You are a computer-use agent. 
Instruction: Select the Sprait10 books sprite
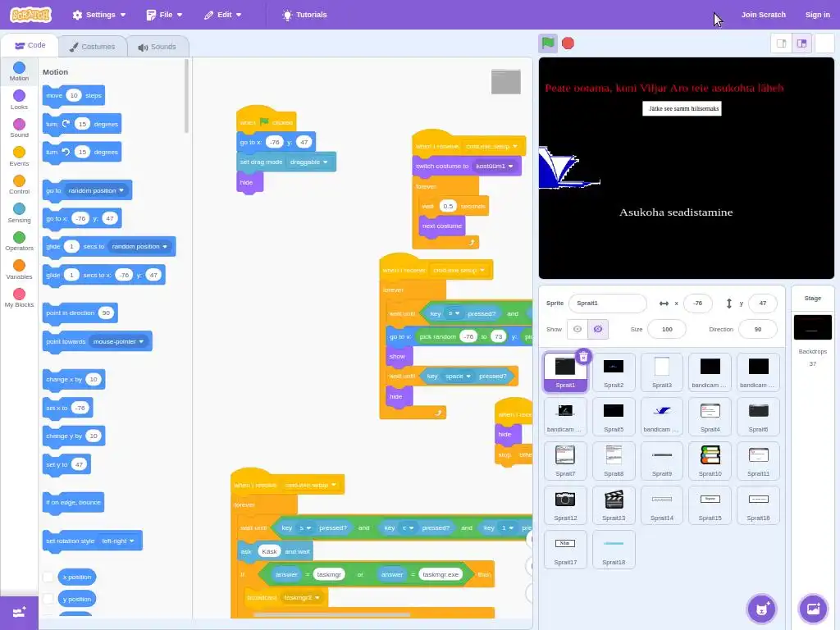pos(710,461)
